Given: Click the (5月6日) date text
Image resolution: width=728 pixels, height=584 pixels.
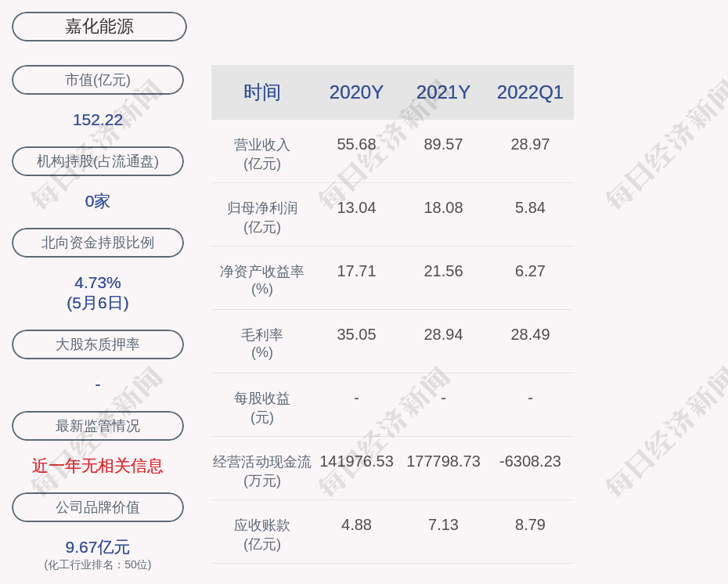Looking at the screenshot, I should coord(98,303).
